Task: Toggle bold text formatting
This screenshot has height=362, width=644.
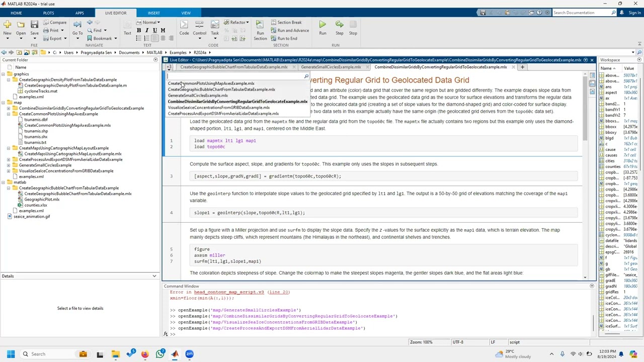Action: coord(139,30)
